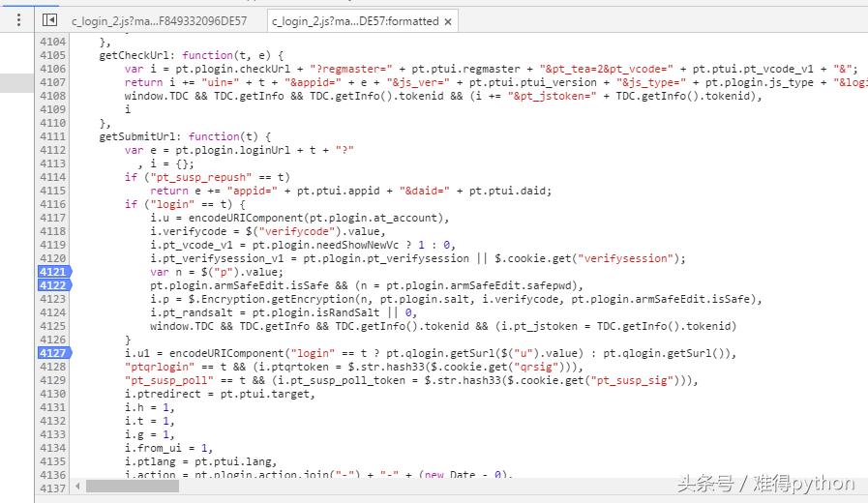Click line number 4111 gutter for getSubmitUrl

(52, 136)
